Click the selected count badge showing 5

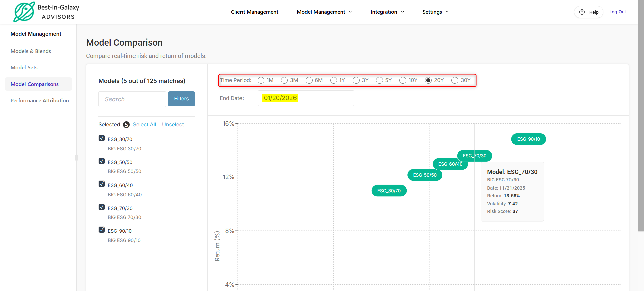pyautogui.click(x=126, y=125)
